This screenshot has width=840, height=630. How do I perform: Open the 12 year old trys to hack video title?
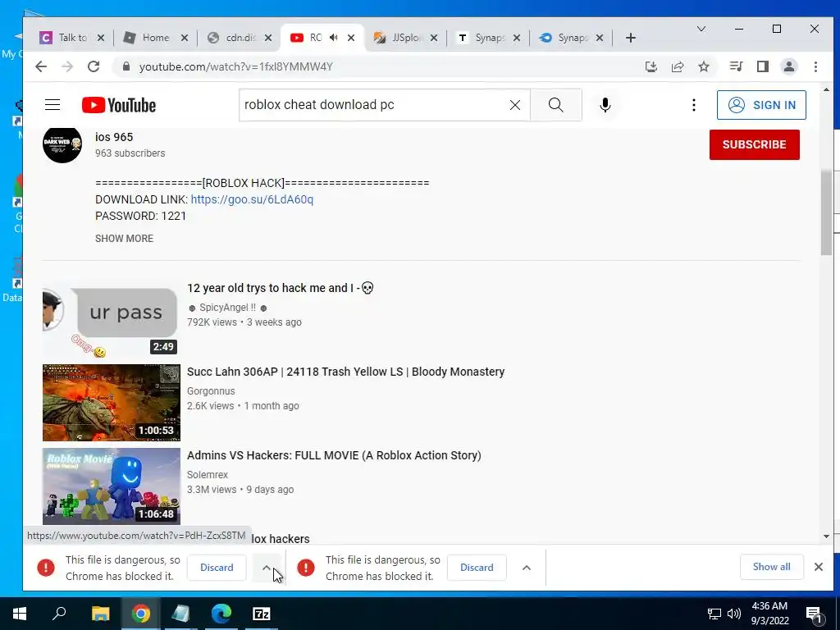coord(281,288)
